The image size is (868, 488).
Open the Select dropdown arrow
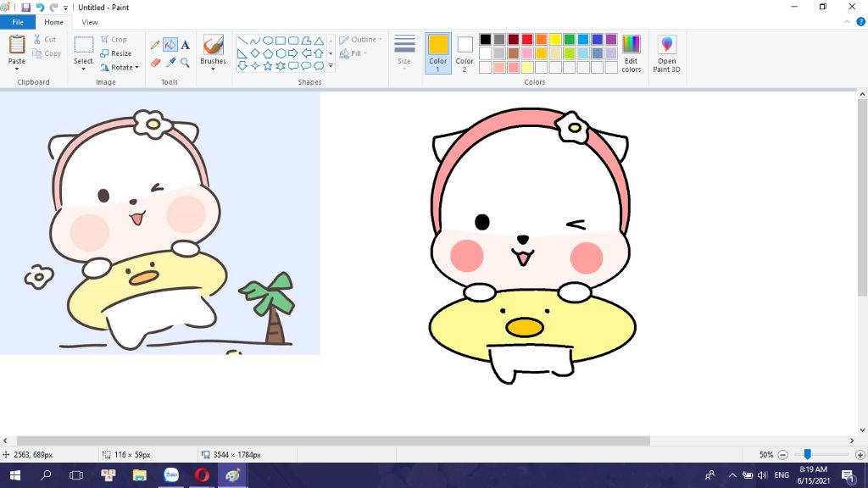click(x=84, y=69)
